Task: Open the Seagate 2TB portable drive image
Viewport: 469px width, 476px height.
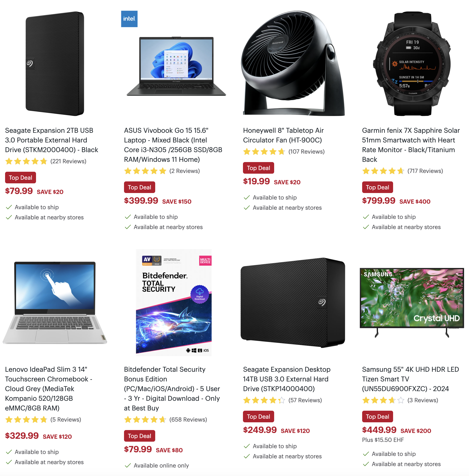Action: (55, 64)
